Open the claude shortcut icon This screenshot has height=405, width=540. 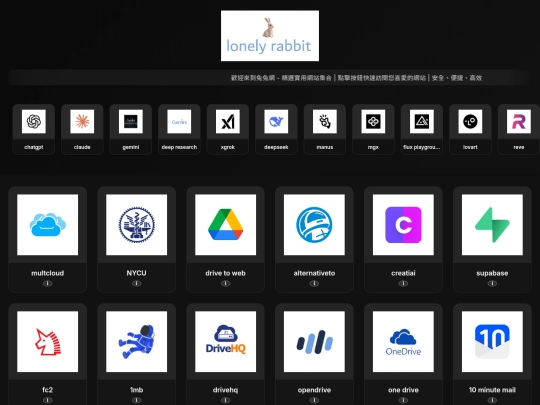(x=82, y=121)
